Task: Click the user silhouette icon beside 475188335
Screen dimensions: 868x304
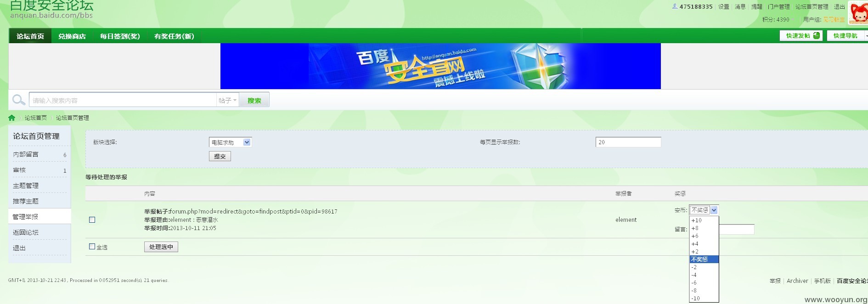Action: point(675,6)
